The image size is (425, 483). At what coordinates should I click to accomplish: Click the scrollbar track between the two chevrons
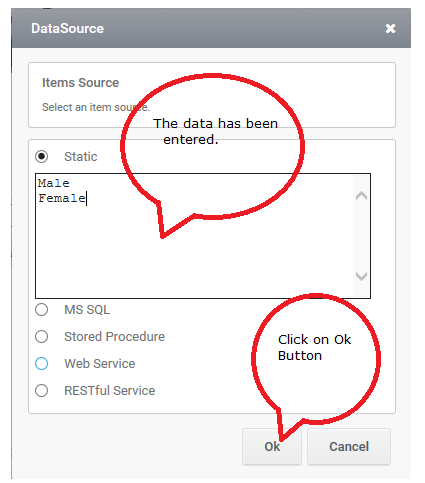361,236
